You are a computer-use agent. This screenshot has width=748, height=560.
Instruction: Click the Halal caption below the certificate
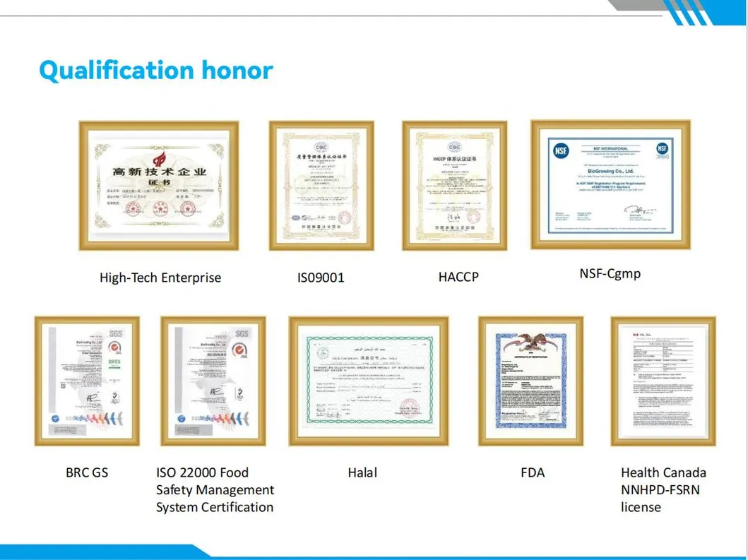362,472
